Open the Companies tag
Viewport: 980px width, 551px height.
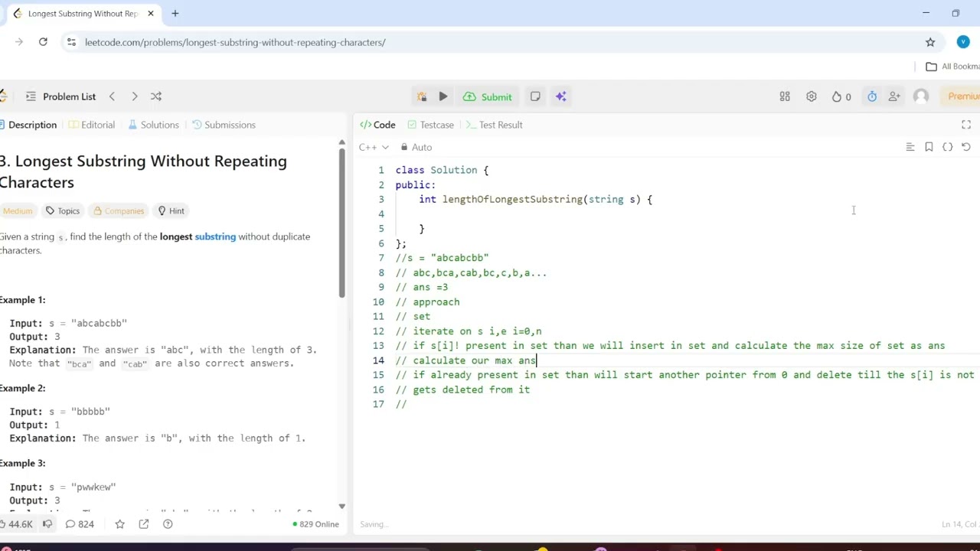(118, 210)
